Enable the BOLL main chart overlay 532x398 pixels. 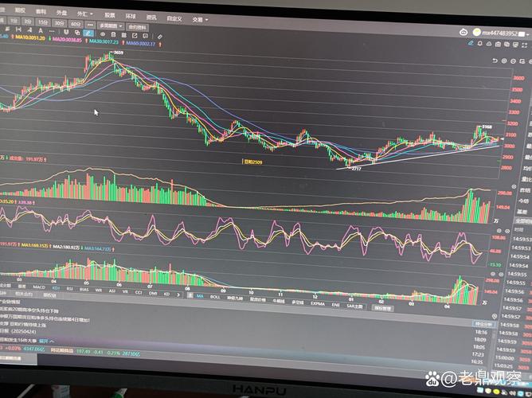[215, 297]
